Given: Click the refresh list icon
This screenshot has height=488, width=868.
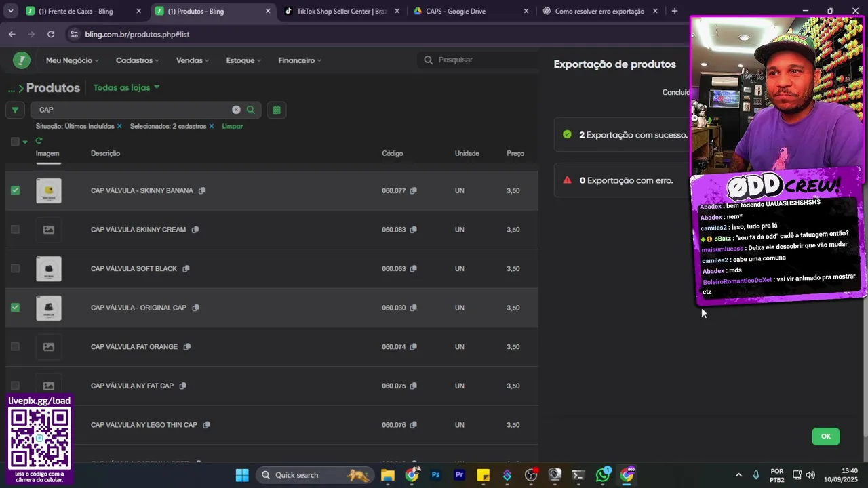Looking at the screenshot, I should (39, 141).
